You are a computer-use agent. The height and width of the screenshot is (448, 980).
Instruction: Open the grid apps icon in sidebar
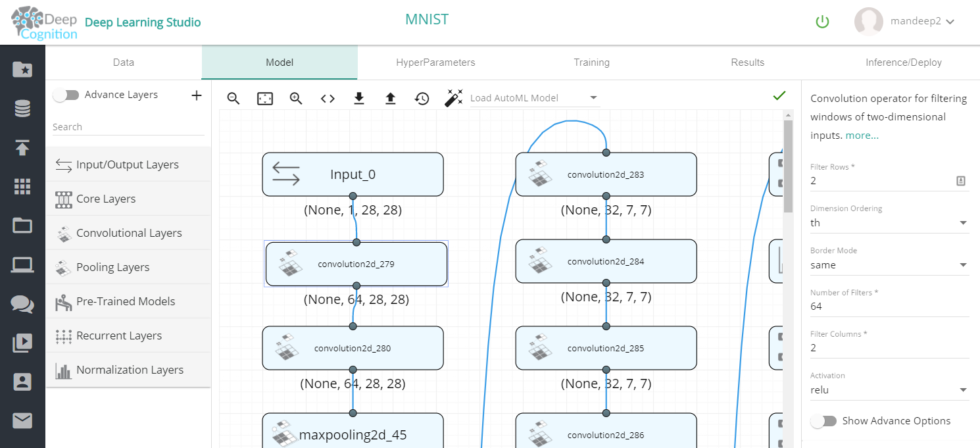coord(22,187)
